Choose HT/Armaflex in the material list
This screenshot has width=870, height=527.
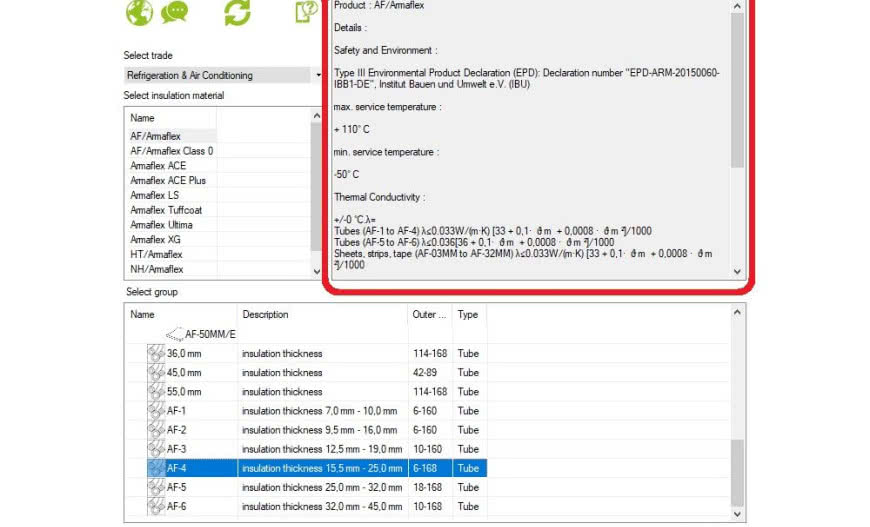(x=157, y=254)
